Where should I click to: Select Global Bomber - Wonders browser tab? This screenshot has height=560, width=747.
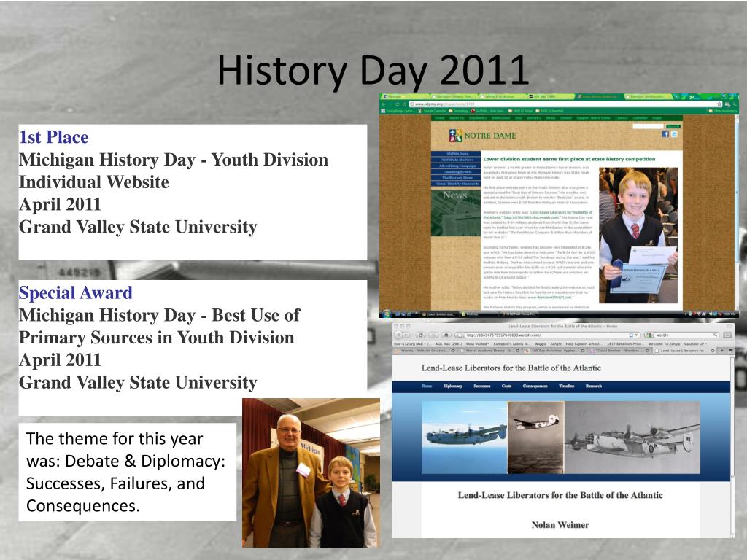619,351
